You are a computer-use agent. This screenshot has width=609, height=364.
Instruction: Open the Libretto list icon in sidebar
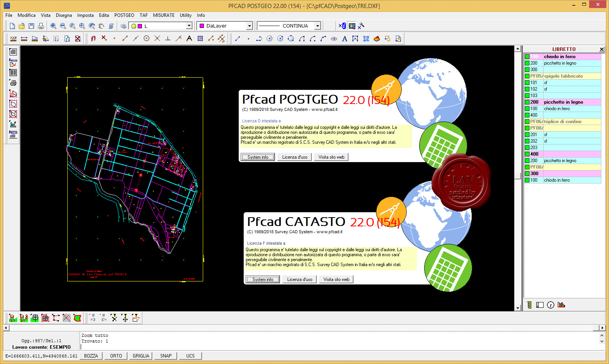point(13,52)
